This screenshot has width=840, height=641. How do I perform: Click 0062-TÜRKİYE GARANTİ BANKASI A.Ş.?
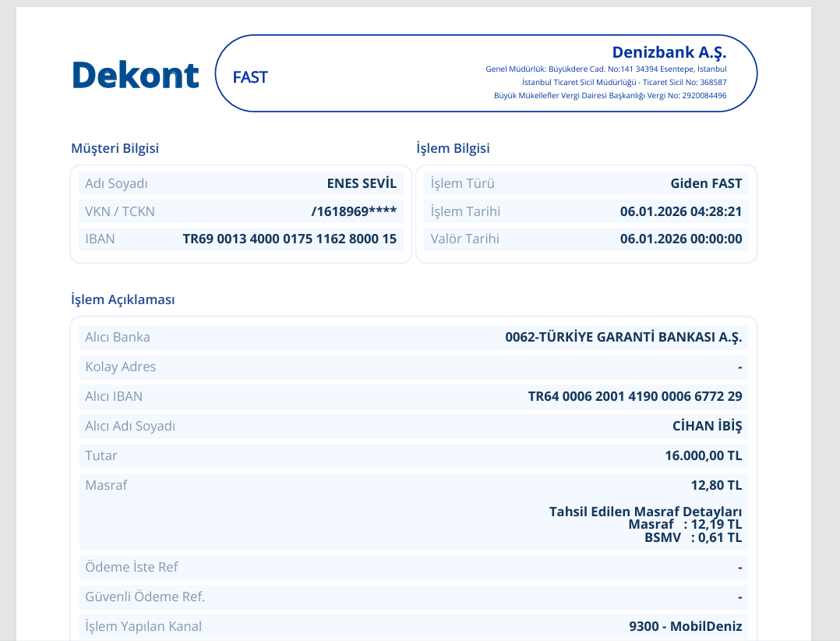point(623,337)
